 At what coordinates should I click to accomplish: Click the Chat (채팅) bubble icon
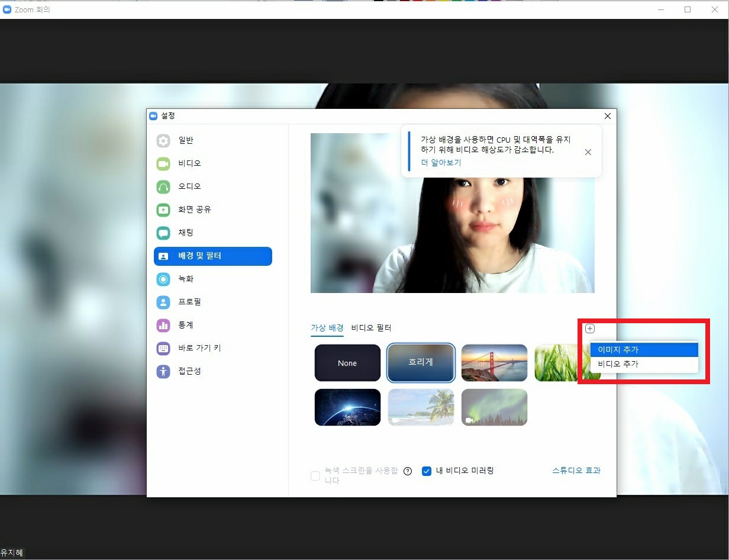coord(163,233)
